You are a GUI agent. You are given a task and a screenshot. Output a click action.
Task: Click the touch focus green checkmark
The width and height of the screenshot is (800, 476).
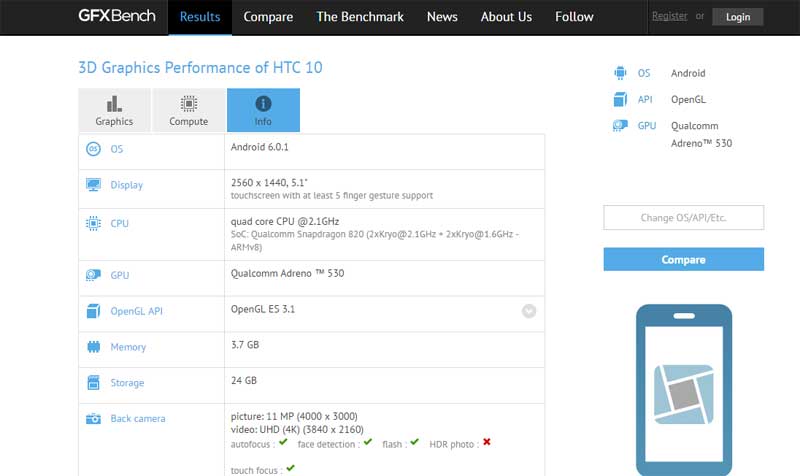click(290, 468)
